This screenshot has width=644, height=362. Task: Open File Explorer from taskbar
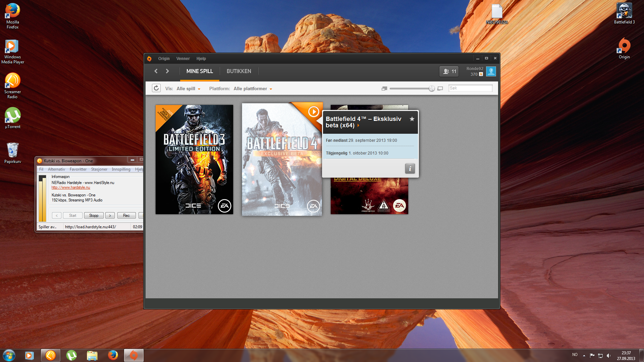click(92, 355)
